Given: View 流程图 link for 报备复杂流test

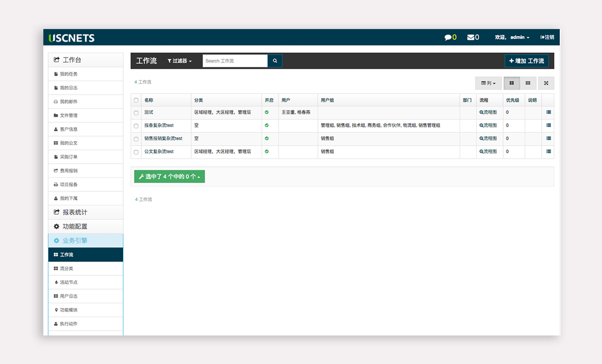Looking at the screenshot, I should point(488,126).
